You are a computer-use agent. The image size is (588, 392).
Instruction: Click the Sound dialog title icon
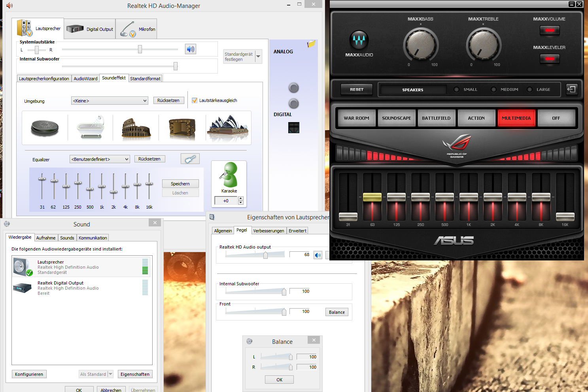click(x=7, y=224)
